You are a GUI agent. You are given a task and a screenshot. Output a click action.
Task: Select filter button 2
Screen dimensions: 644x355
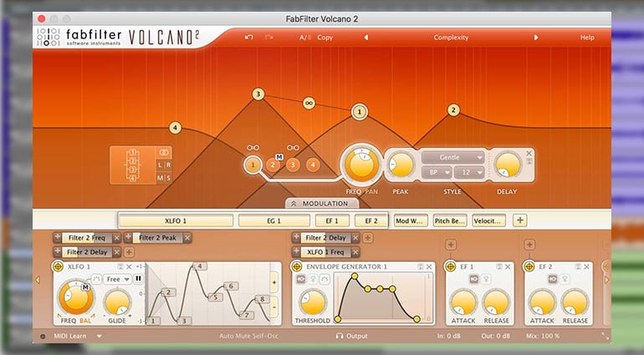273,165
